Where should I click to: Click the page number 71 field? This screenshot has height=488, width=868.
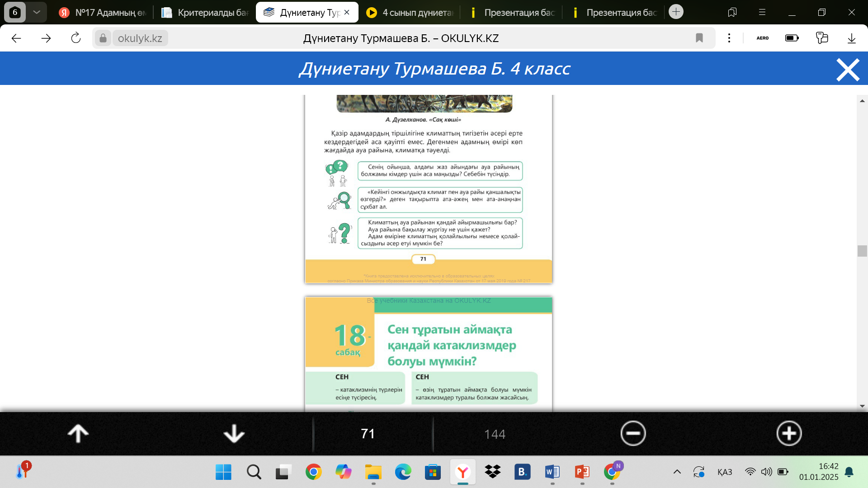click(368, 434)
